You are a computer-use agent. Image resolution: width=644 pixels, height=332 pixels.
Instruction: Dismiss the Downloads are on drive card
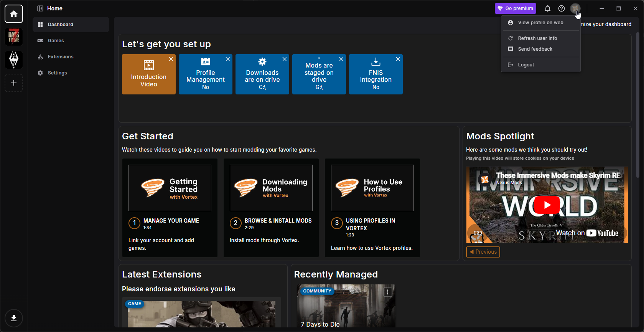(285, 59)
